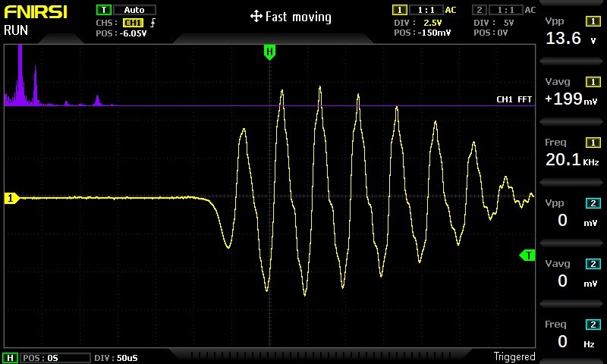
Task: Click the channel 2 POS 0V value
Action: 502,33
